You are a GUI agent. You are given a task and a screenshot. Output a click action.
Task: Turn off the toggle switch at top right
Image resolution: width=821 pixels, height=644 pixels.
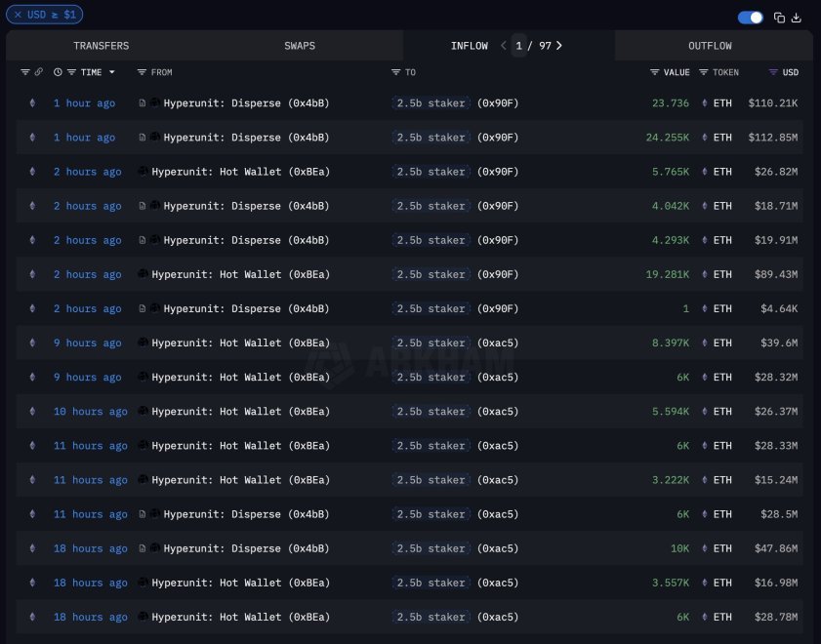(x=751, y=17)
